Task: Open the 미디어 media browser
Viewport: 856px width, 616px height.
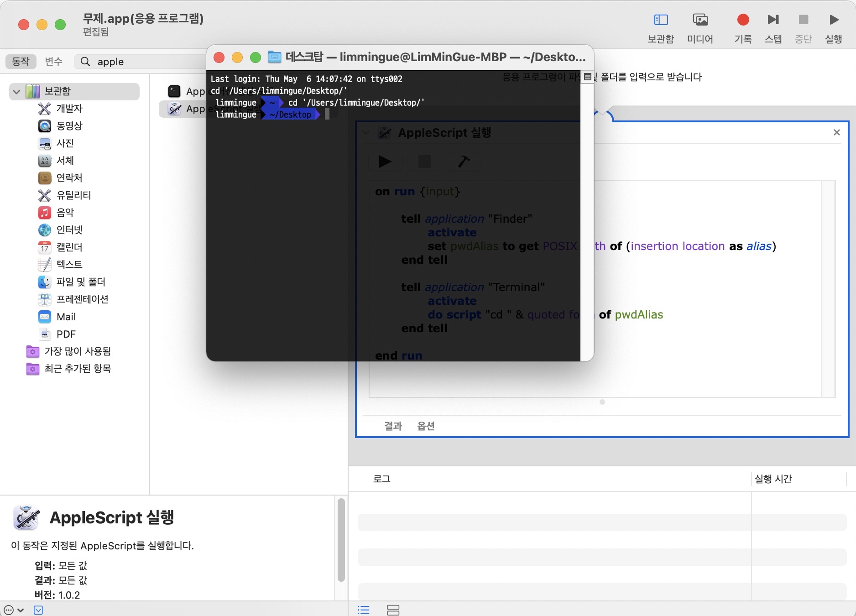Action: [x=700, y=28]
